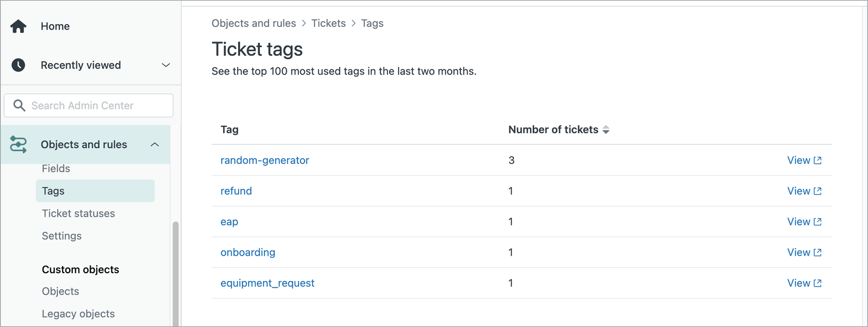
Task: Open the random-generator tag link
Action: tap(265, 160)
